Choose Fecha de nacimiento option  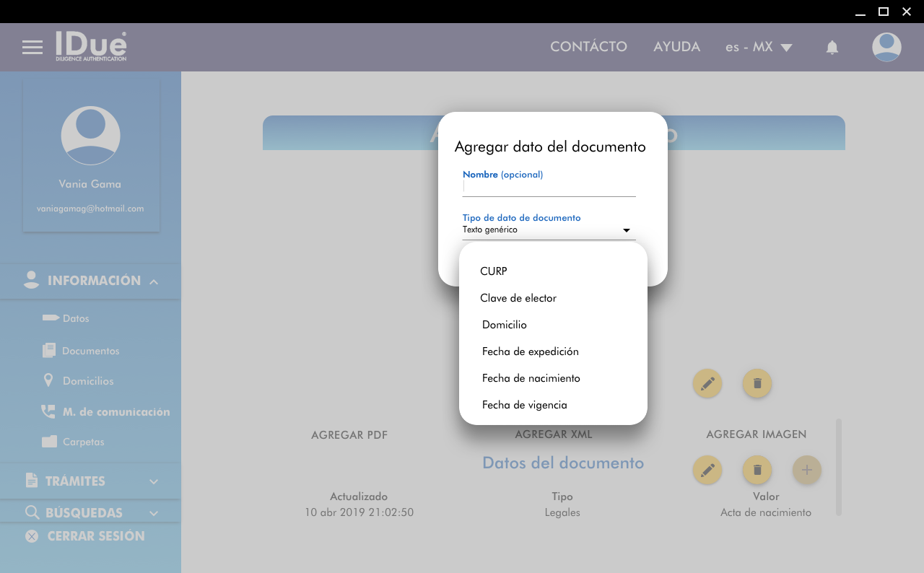(x=531, y=378)
